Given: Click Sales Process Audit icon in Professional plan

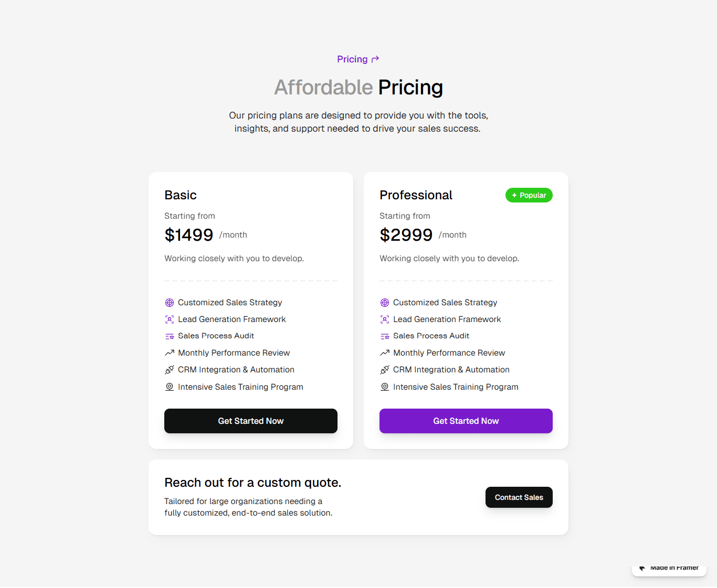Looking at the screenshot, I should [385, 336].
